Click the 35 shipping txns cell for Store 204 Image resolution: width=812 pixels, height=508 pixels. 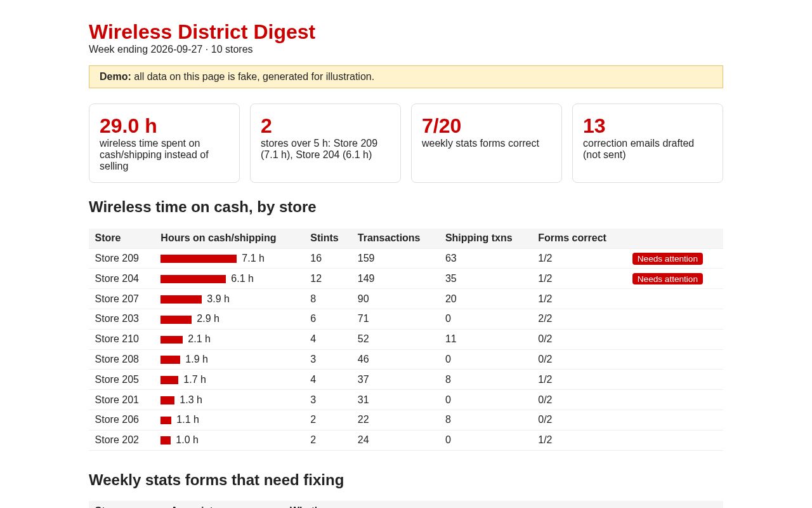pos(451,279)
